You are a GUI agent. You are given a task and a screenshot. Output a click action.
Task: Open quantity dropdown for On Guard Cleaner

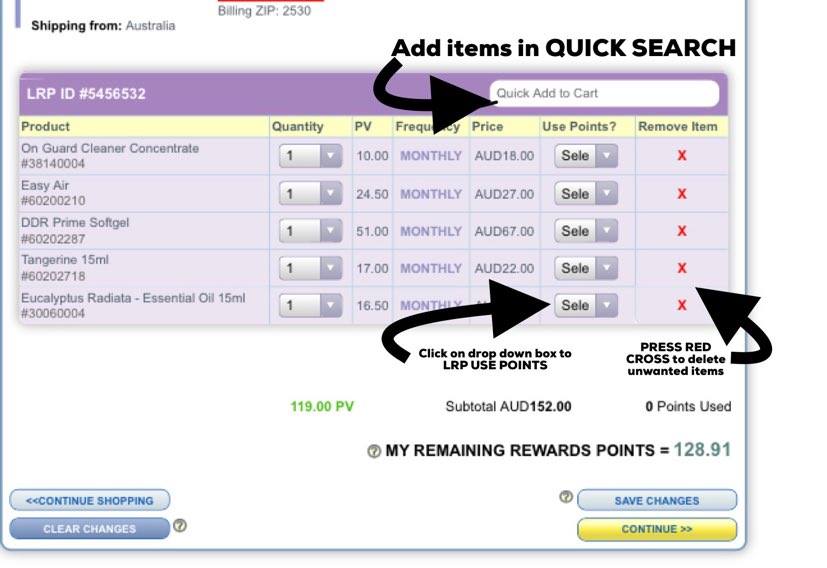point(310,157)
